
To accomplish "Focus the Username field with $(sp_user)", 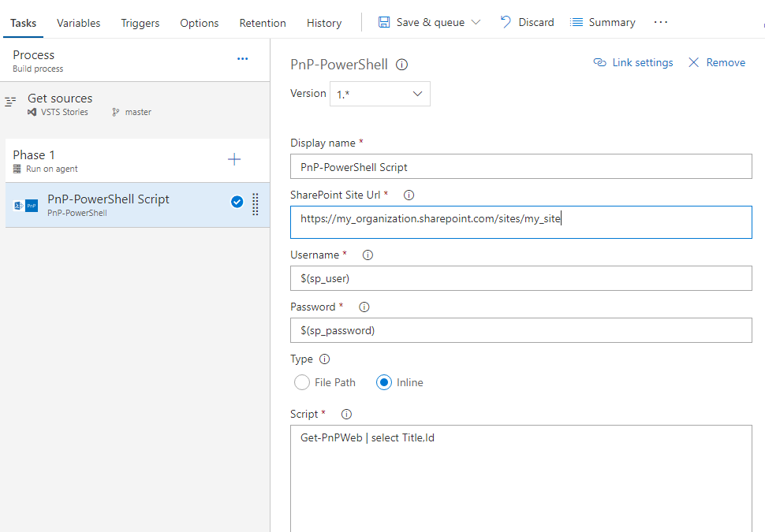I will (x=521, y=278).
